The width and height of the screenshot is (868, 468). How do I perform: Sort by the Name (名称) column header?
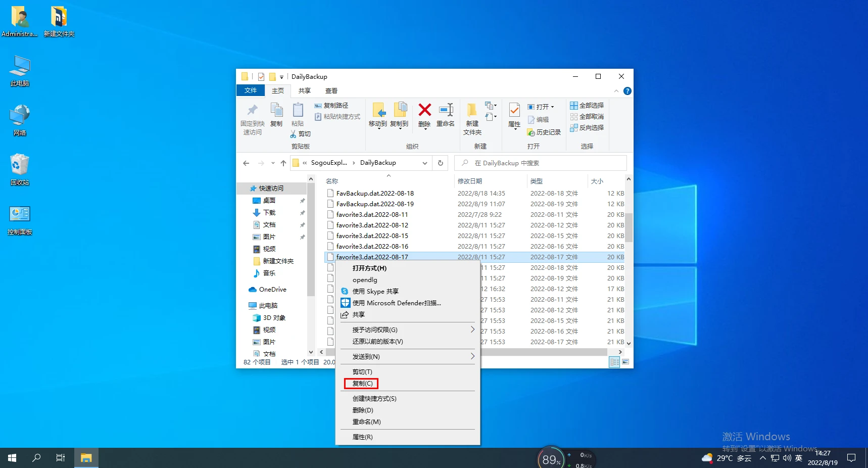[332, 181]
